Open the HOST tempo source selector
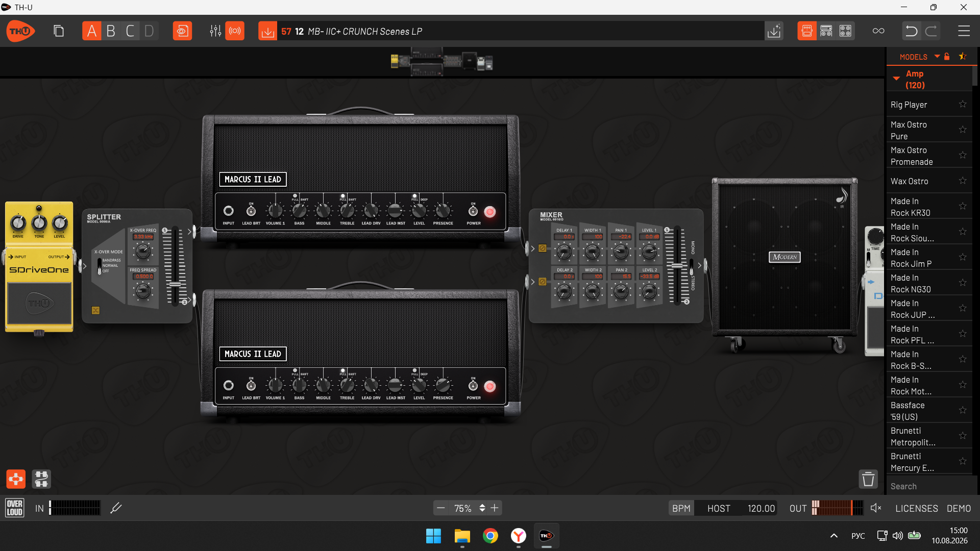This screenshot has width=980, height=551. (x=719, y=508)
